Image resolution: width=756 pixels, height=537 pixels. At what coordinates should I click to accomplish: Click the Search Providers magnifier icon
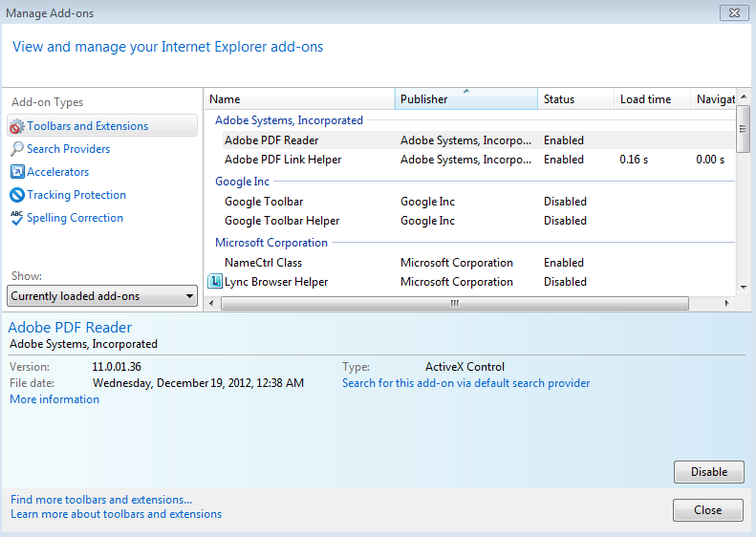[x=17, y=149]
